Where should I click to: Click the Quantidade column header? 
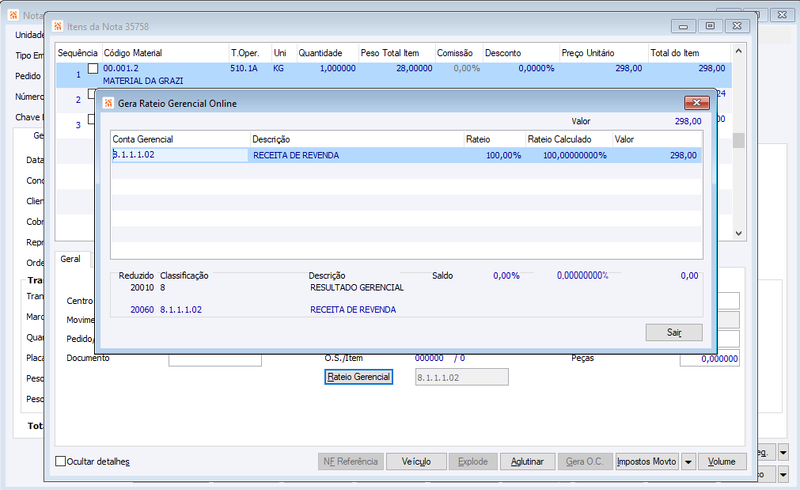327,53
